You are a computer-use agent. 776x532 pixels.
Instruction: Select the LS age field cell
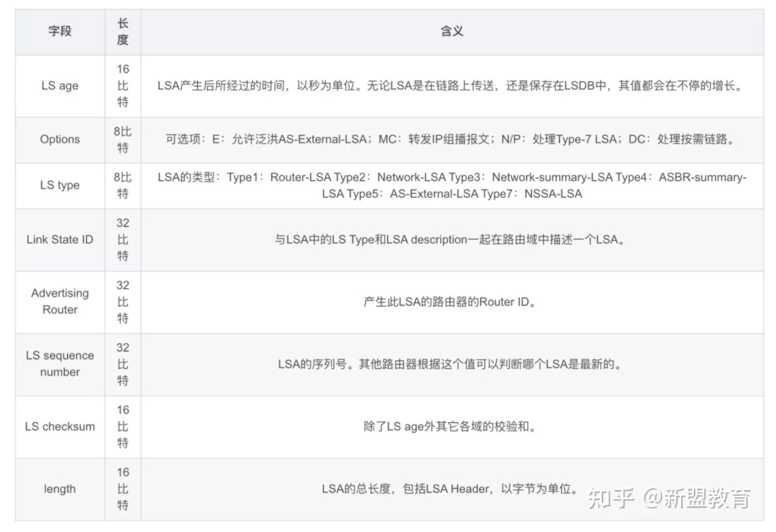(x=60, y=86)
